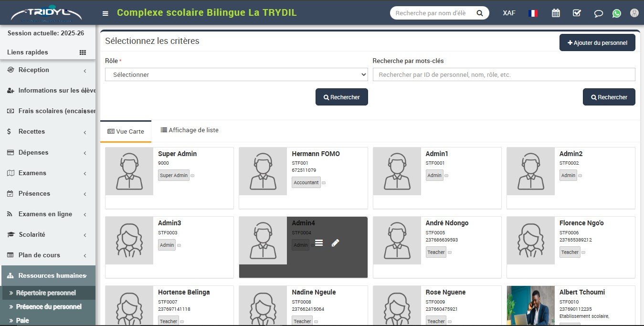Image resolution: width=644 pixels, height=326 pixels.
Task: Open the task checklist icon
Action: (577, 13)
